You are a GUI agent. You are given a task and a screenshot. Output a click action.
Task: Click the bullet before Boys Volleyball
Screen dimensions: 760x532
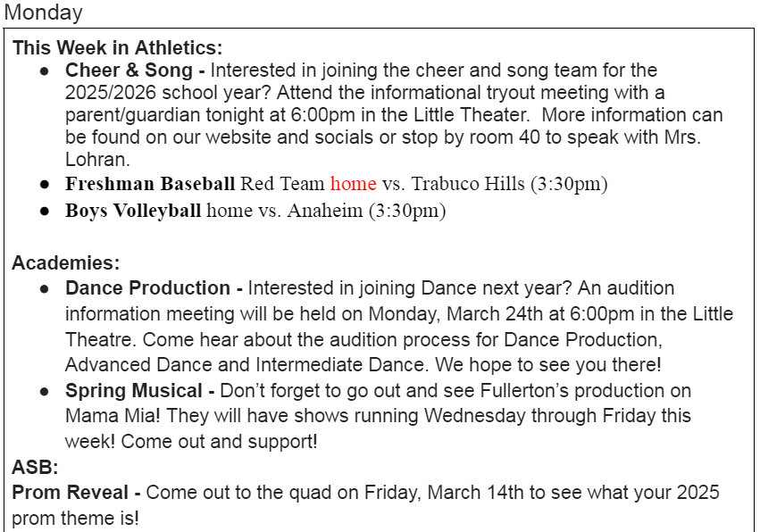point(45,212)
